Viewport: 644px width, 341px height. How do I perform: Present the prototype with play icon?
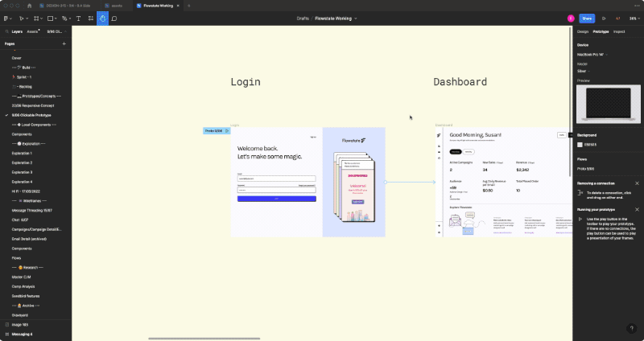[x=604, y=18]
